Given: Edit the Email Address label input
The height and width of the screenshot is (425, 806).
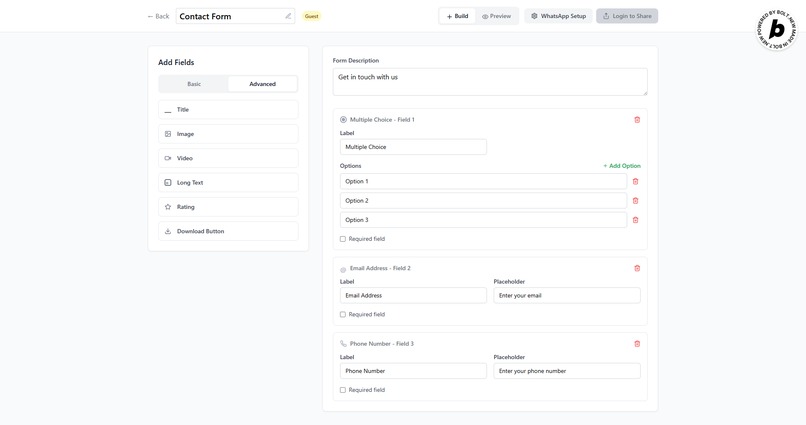Looking at the screenshot, I should [413, 295].
